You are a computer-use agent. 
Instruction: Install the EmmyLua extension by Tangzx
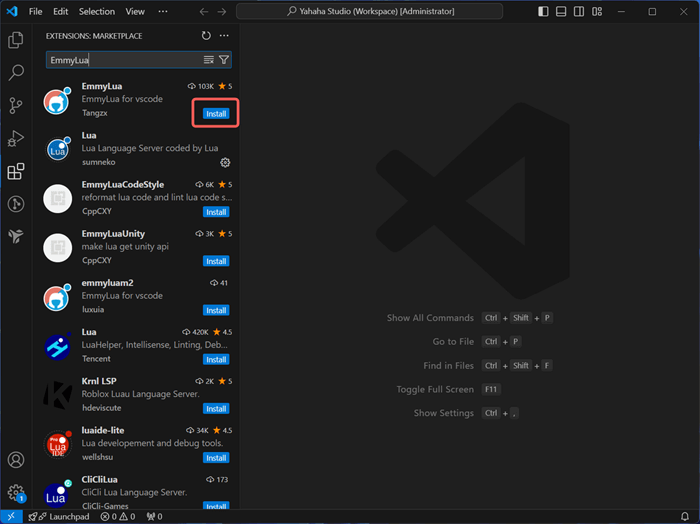coord(216,114)
